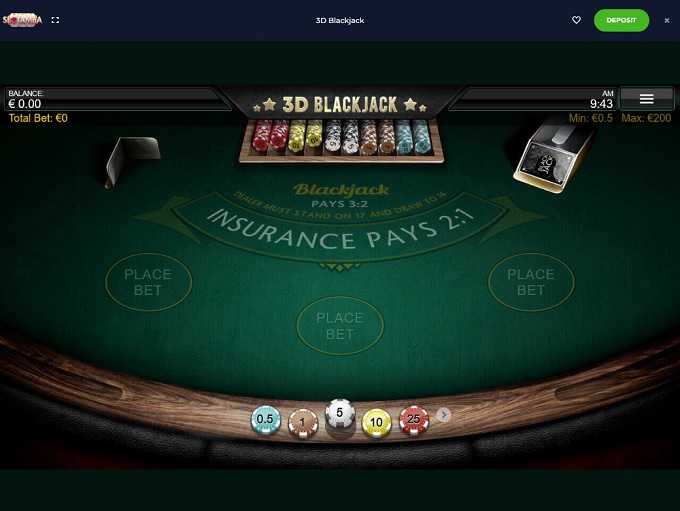
Task: Close the game with X icon
Action: pos(667,20)
